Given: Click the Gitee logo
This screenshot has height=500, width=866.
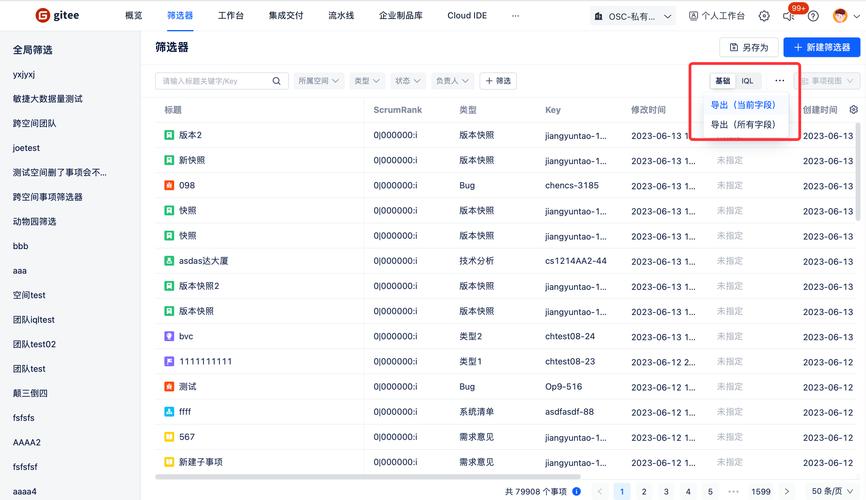Looking at the screenshot, I should pyautogui.click(x=57, y=15).
